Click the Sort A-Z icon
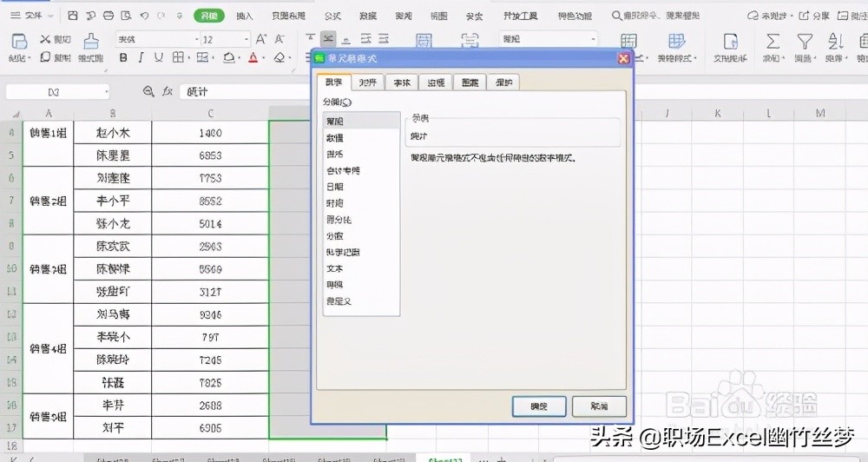Image resolution: width=868 pixels, height=462 pixels. tap(835, 41)
